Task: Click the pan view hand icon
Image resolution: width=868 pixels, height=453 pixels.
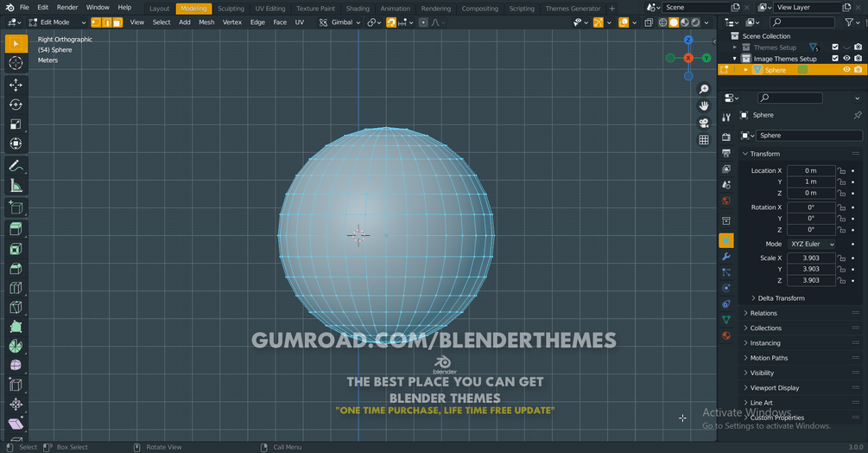Action: coord(704,105)
